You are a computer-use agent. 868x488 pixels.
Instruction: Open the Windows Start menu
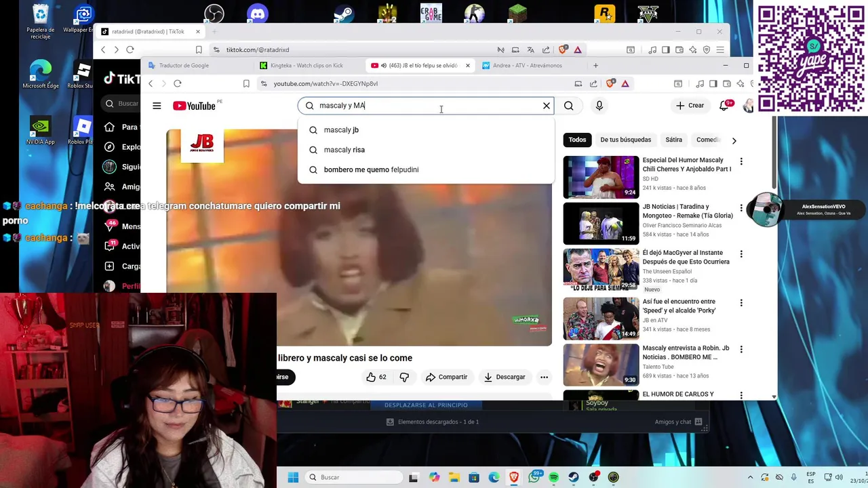pos(293,477)
